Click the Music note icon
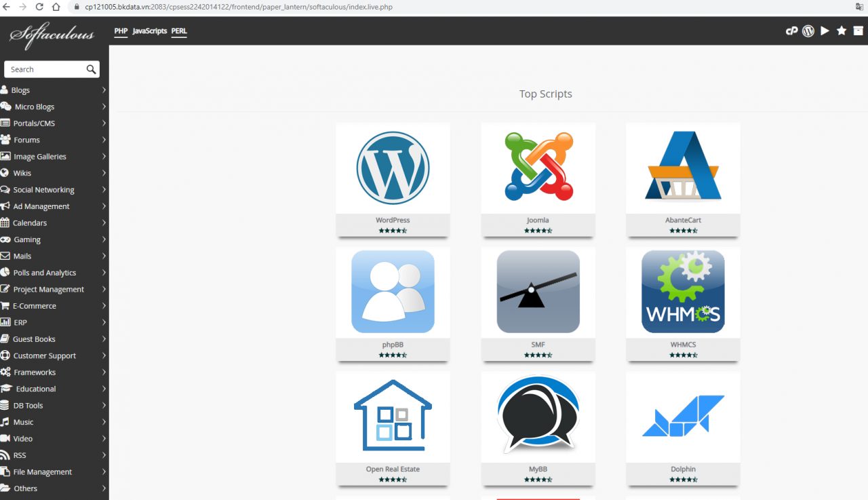Viewport: 868px width, 500px height. [x=5, y=422]
